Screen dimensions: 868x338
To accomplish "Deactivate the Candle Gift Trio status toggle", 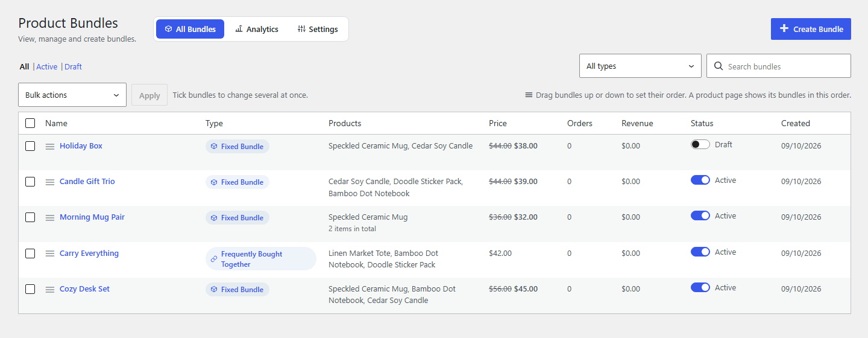I will click(700, 180).
